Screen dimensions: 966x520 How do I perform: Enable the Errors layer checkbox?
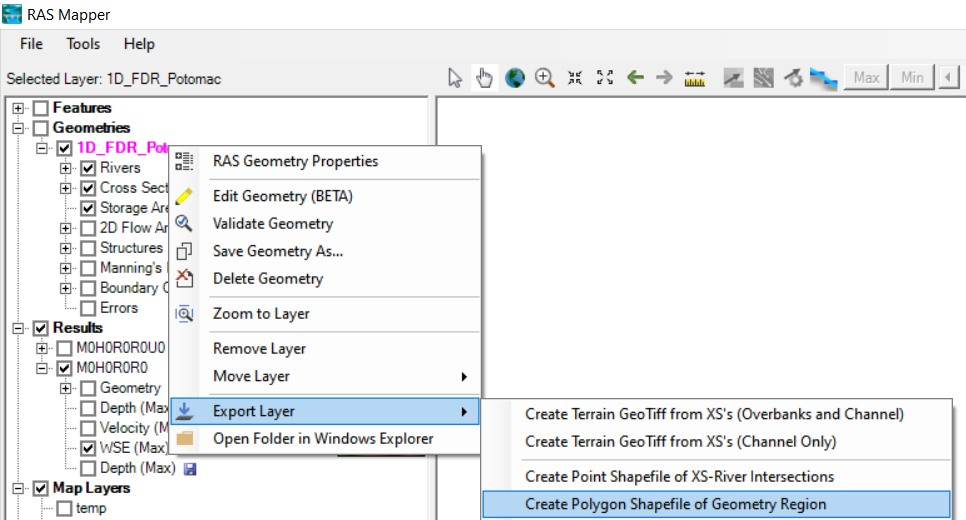point(88,308)
